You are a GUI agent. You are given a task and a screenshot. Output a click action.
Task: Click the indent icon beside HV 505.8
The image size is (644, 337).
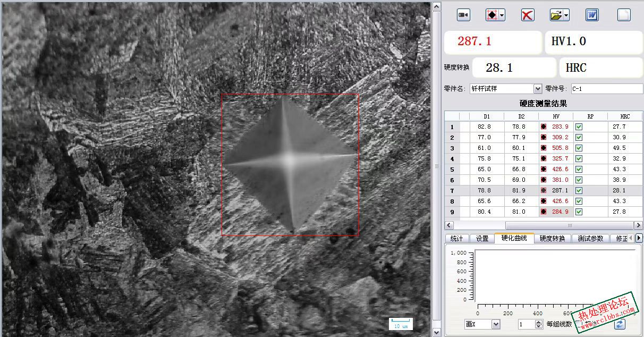point(544,148)
